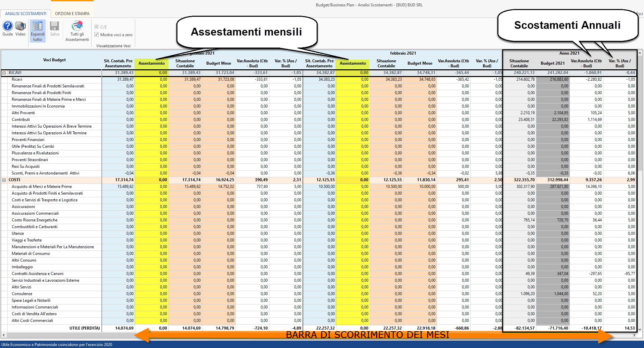Click the gennaio Assestamento column header
This screenshot has width=644, height=348.
(152, 63)
